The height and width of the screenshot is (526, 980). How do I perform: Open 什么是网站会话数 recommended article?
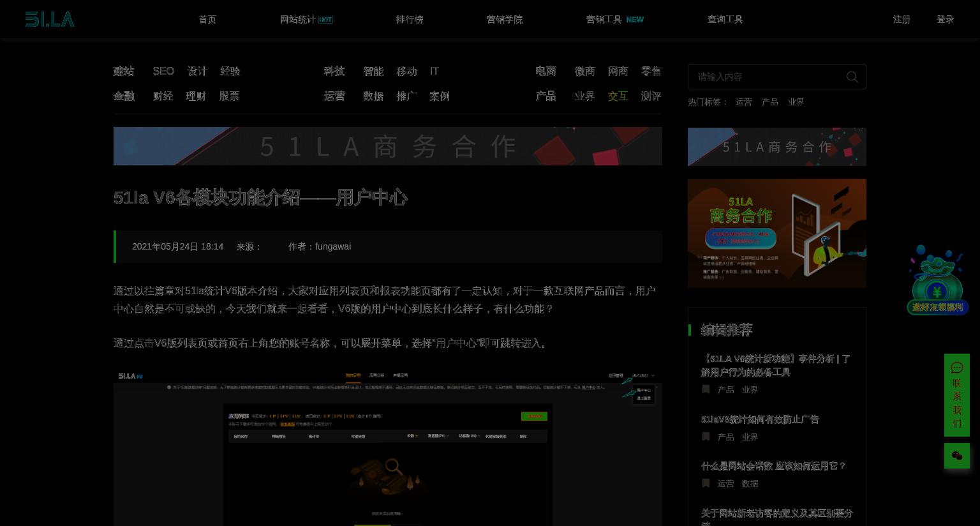[773, 466]
